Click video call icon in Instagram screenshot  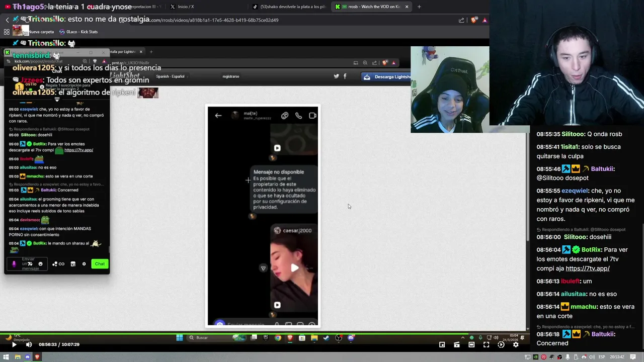click(x=312, y=116)
